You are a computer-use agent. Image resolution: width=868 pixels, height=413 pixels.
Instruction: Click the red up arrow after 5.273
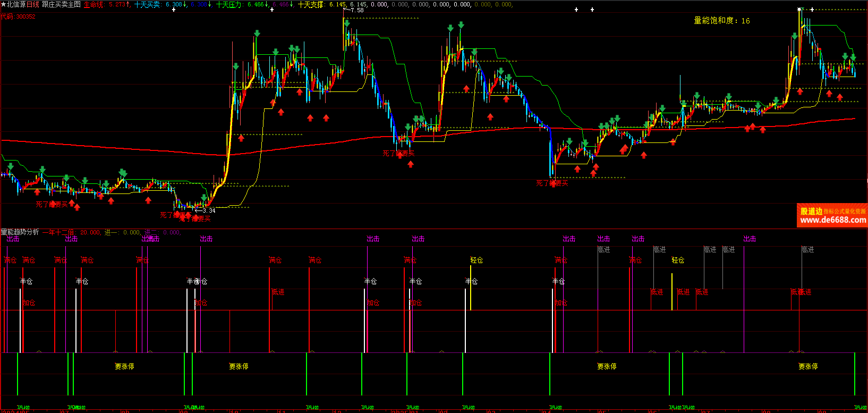point(128,4)
